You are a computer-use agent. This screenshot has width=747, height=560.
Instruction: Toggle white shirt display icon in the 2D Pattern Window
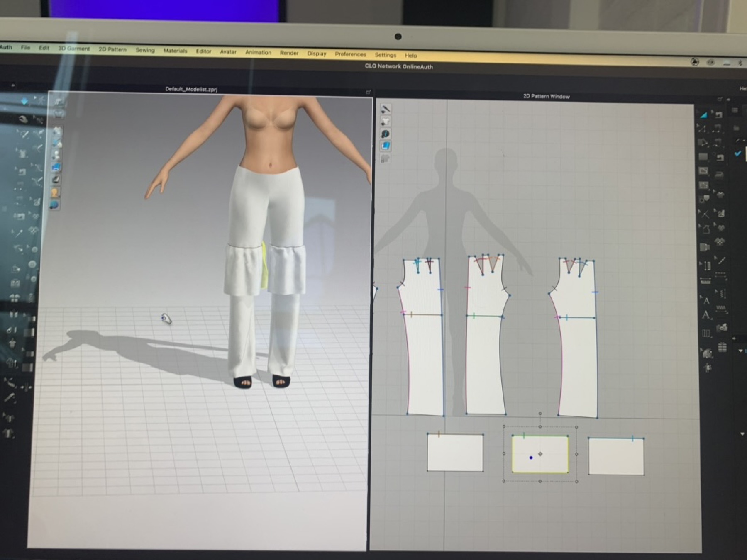386,122
